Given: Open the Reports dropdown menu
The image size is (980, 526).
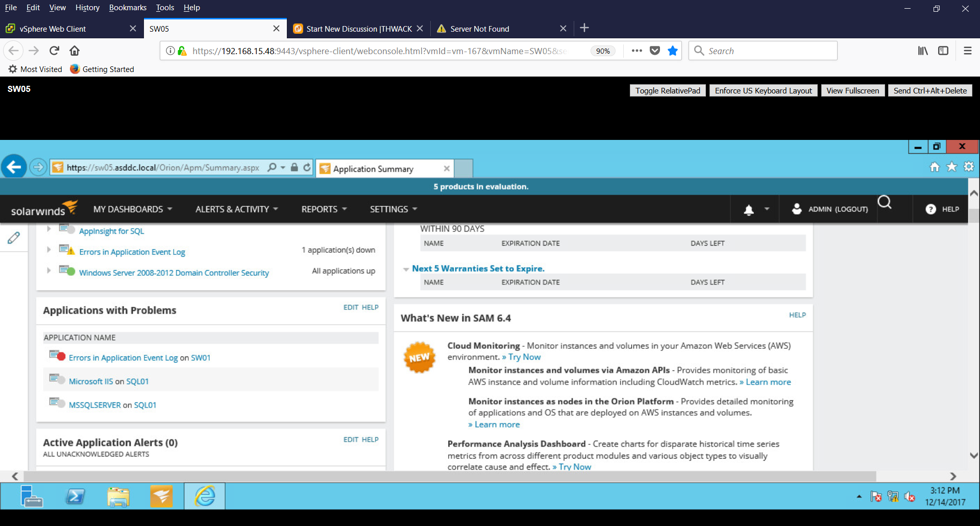Looking at the screenshot, I should tap(324, 209).
